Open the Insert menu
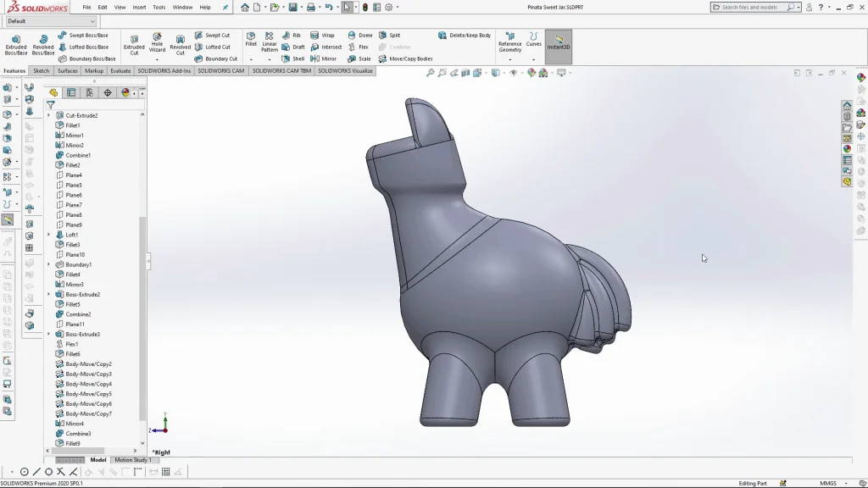This screenshot has height=488, width=868. pyautogui.click(x=139, y=7)
